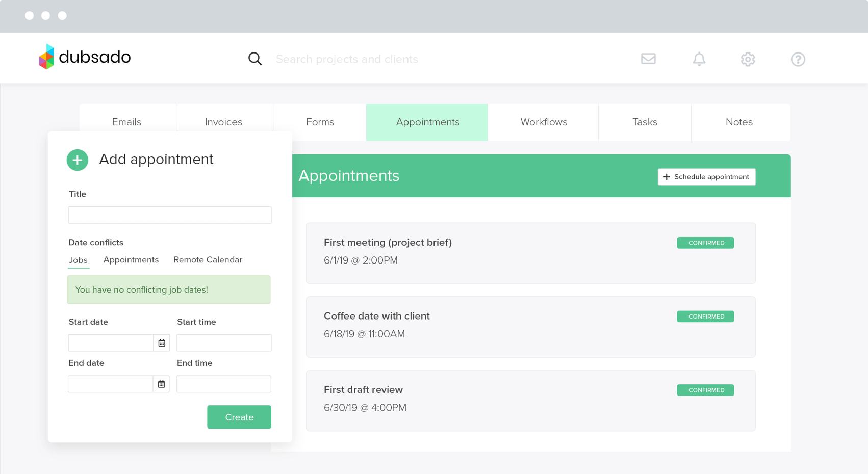Screen dimensions: 868x474
Task: Click the Appointments green header title
Action: click(349, 176)
